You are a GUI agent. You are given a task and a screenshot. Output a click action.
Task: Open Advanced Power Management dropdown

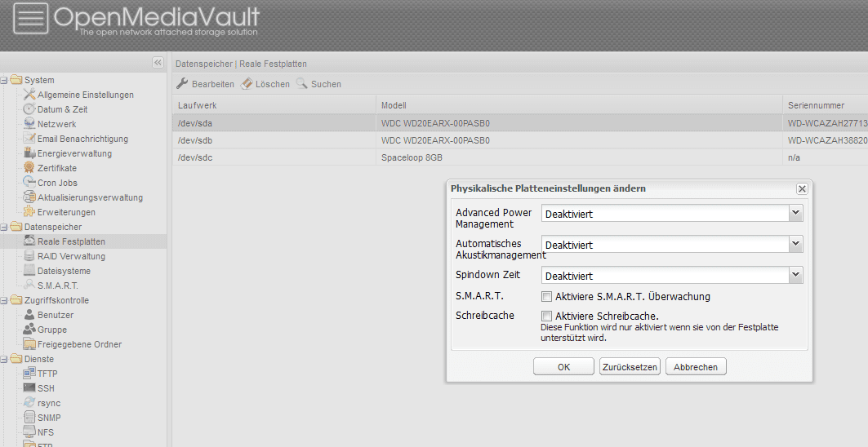(796, 213)
